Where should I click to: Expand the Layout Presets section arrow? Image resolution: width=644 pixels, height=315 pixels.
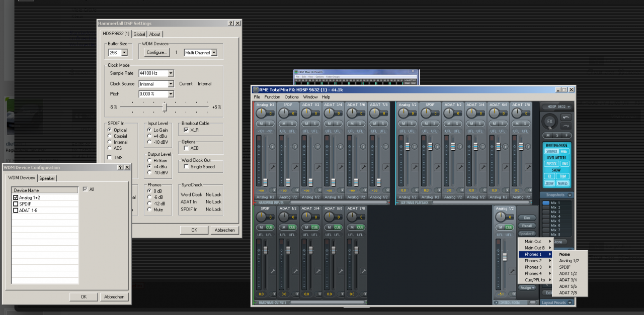570,302
